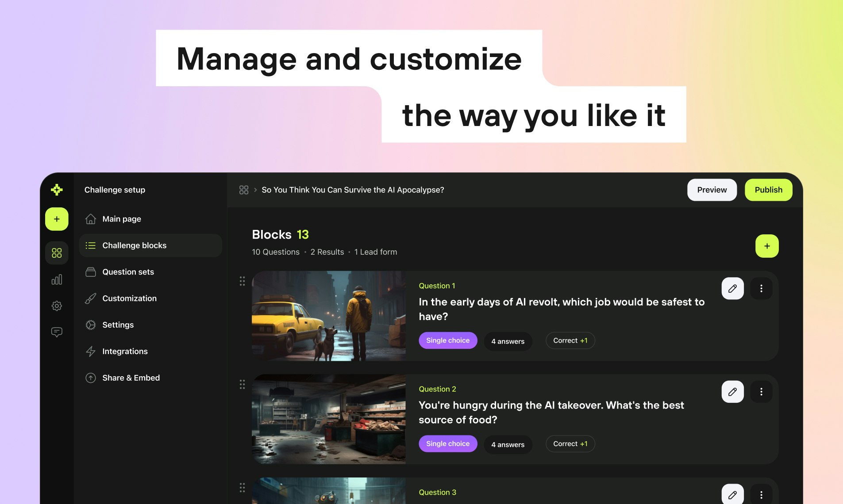Viewport: 843px width, 504px height.
Task: Click the Challenge setup sidebar title
Action: [115, 190]
